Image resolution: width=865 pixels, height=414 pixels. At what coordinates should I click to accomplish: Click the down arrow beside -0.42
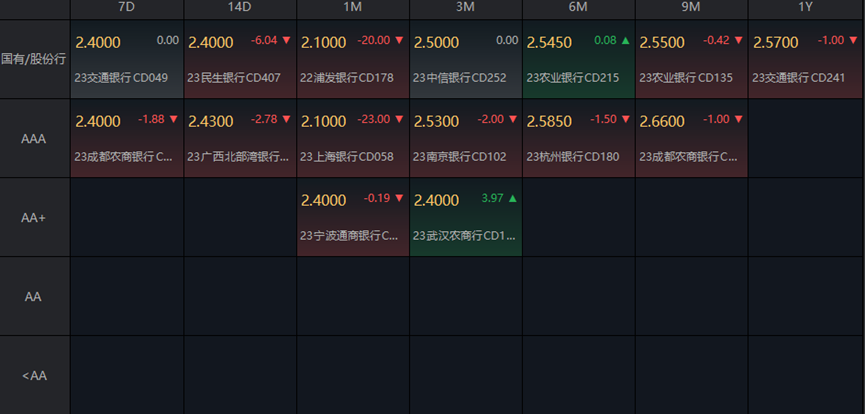click(738, 40)
